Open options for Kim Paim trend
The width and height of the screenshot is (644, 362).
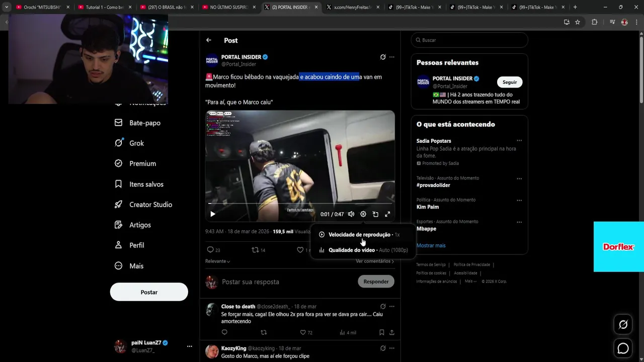pyautogui.click(x=519, y=200)
